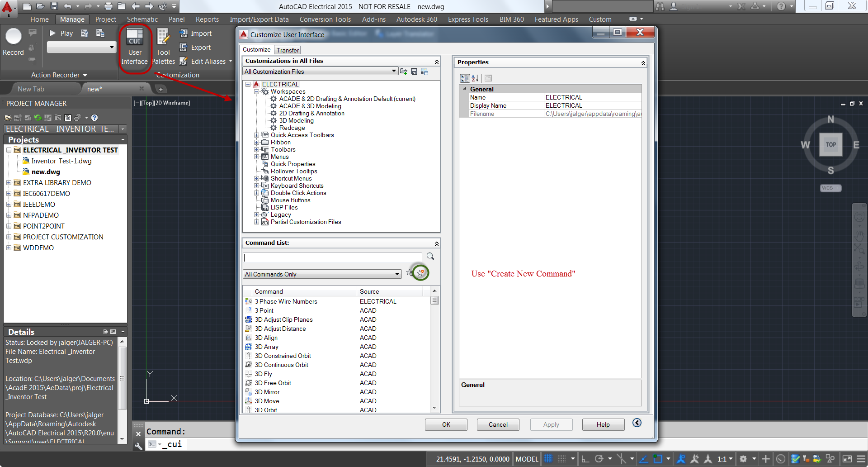Click Alphabetical sort icon in Properties
This screenshot has height=467, width=868.
[x=475, y=78]
